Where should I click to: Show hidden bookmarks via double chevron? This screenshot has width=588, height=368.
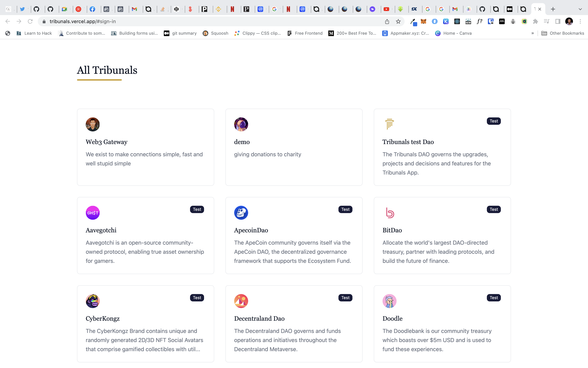(x=533, y=33)
